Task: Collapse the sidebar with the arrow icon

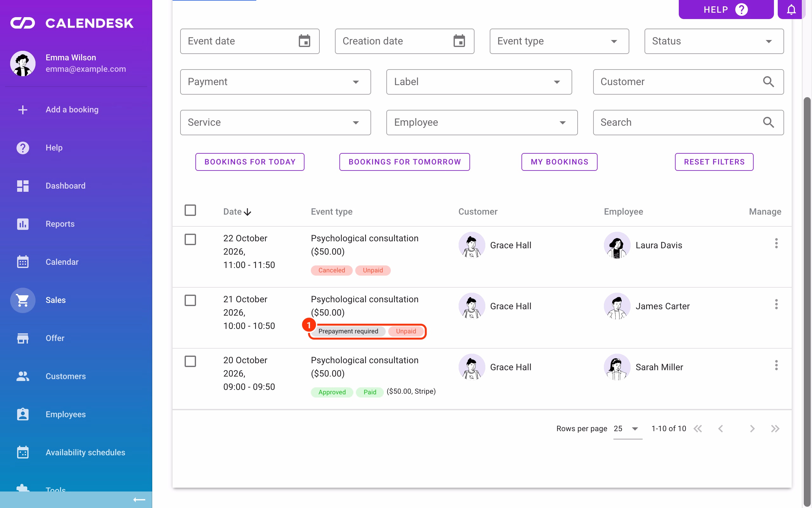Action: coord(139,500)
